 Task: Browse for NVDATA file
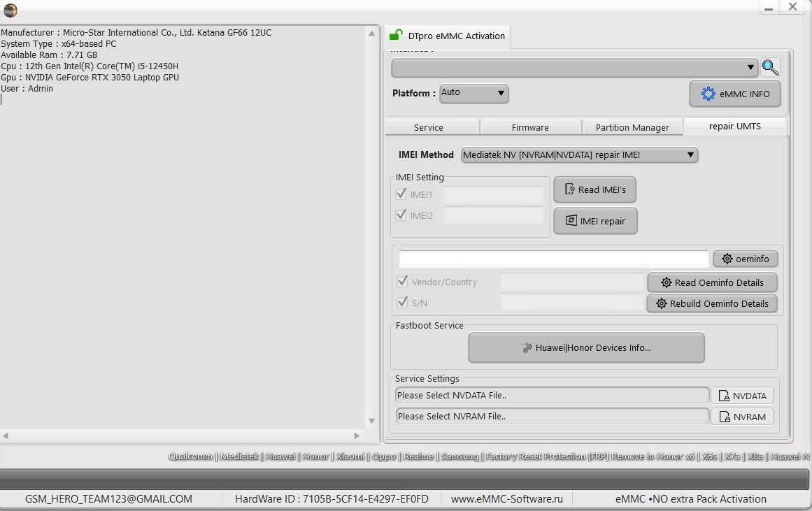742,396
